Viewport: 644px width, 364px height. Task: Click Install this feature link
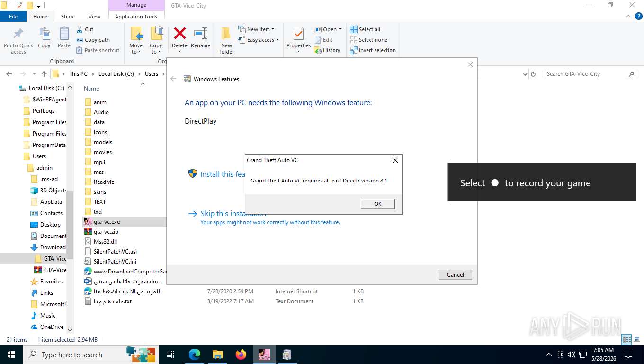click(223, 174)
